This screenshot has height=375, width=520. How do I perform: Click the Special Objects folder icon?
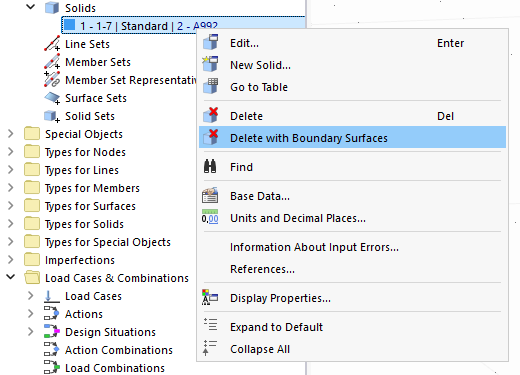[x=32, y=134]
